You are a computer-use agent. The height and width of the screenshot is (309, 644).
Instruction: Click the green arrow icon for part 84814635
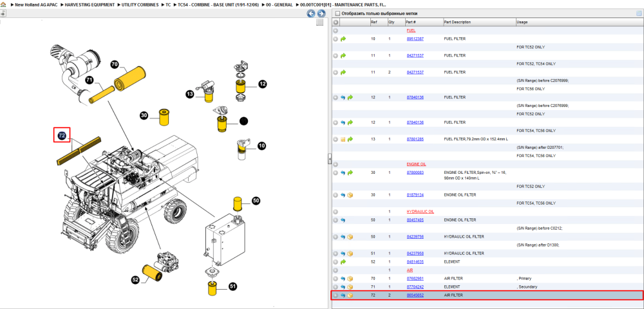[x=343, y=261]
